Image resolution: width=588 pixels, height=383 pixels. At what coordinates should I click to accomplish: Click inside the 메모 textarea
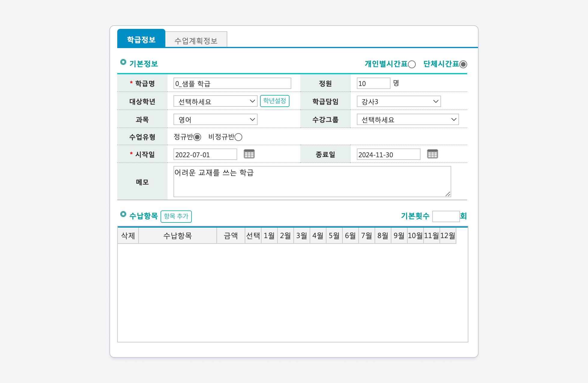(312, 182)
